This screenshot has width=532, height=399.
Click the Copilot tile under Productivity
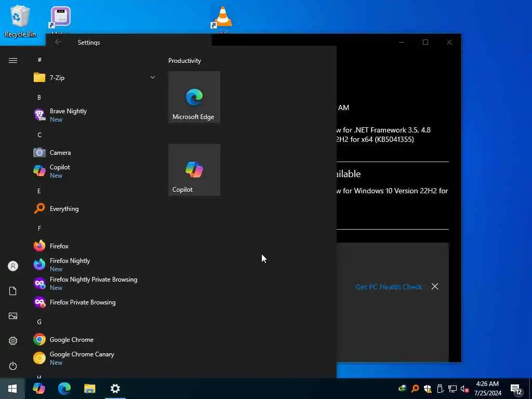coord(194,170)
